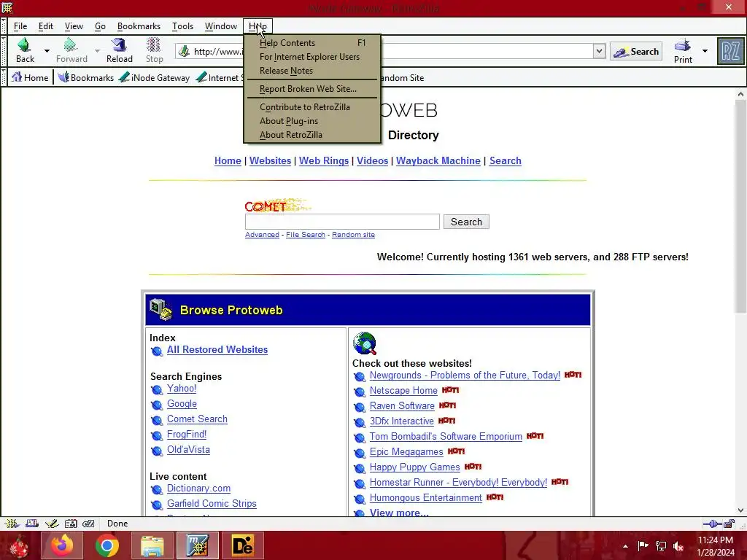Open the File menu
This screenshot has width=747, height=560.
point(20,26)
